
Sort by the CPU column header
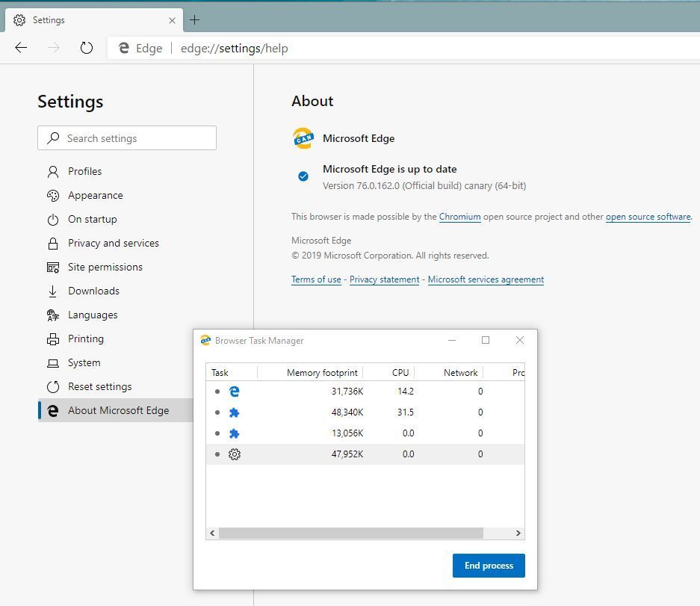(x=389, y=372)
